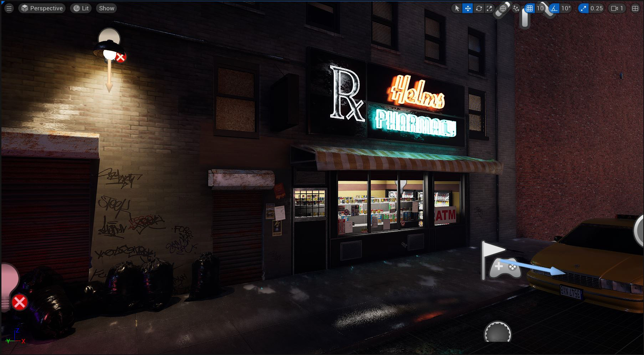This screenshot has width=644, height=355.
Task: Open the viewport options hamburger menu
Action: pyautogui.click(x=9, y=8)
